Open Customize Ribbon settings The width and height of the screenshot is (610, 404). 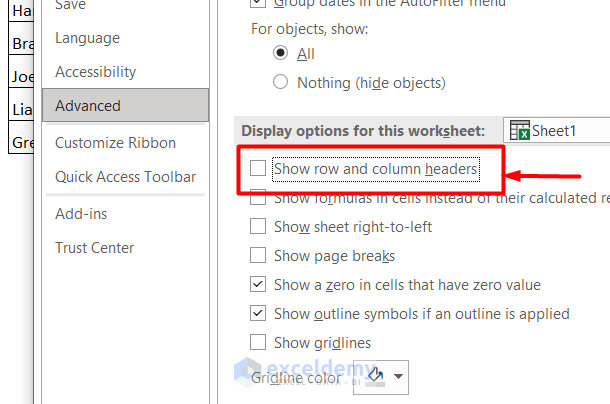tap(115, 143)
